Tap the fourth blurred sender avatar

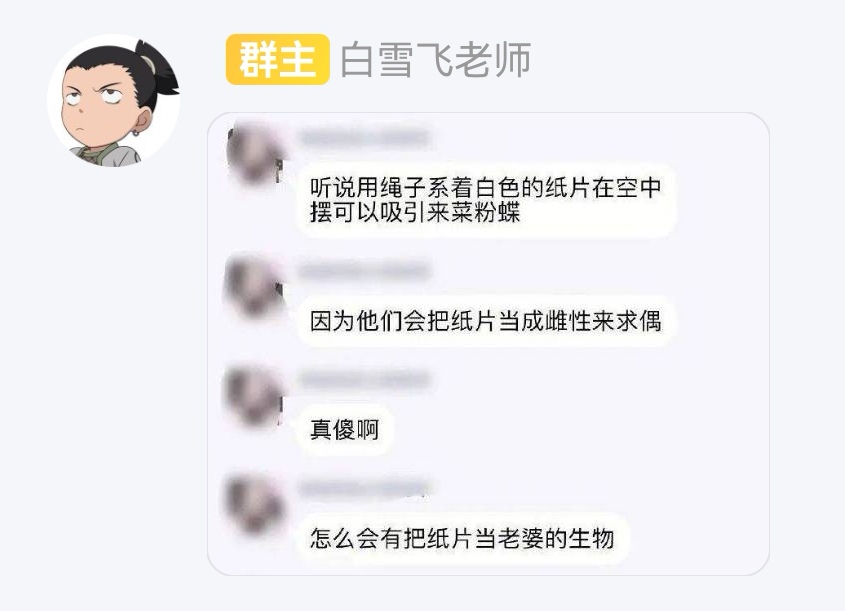[x=253, y=504]
